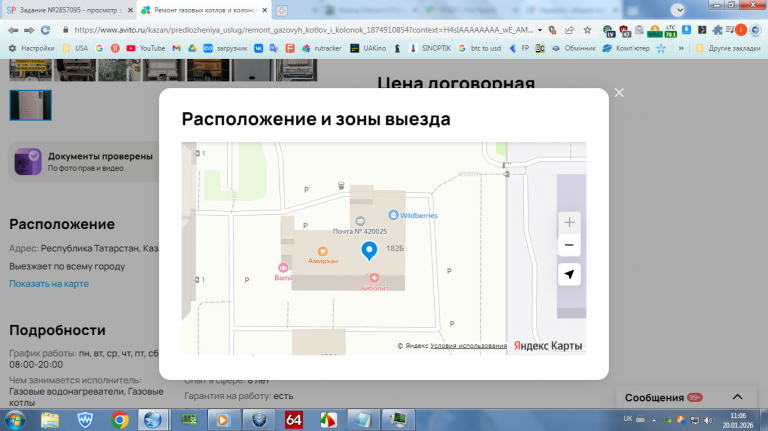Image resolution: width=768 pixels, height=431 pixels.
Task: Click the address bar URL
Action: click(303, 30)
